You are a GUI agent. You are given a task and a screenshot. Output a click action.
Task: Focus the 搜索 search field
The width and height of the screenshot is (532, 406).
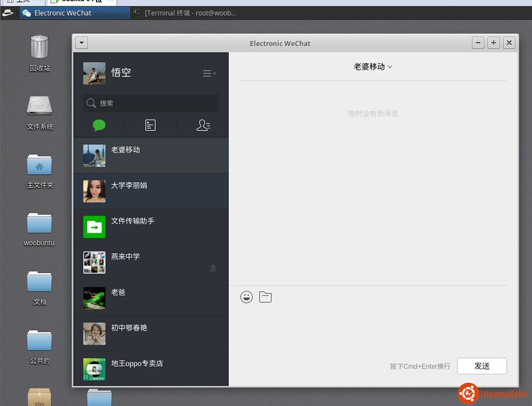(150, 103)
